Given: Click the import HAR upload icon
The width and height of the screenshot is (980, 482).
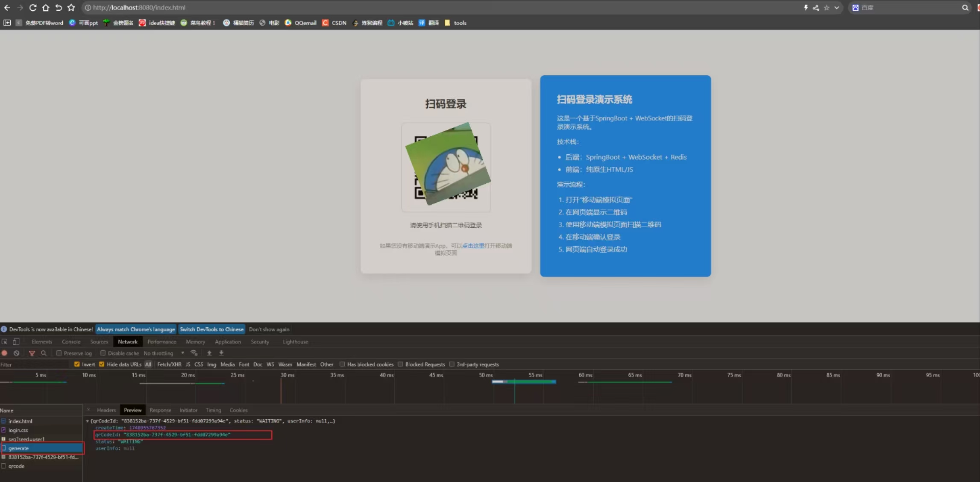Looking at the screenshot, I should pyautogui.click(x=209, y=353).
